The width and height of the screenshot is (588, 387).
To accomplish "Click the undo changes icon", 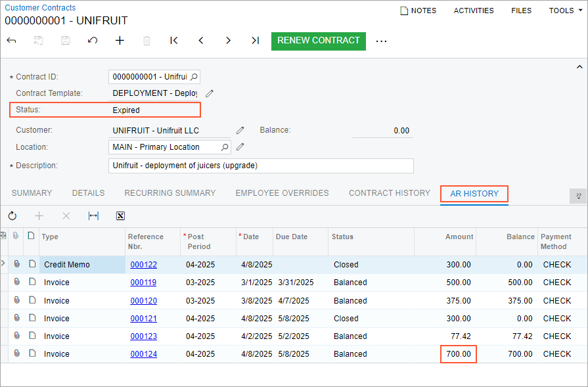I will pos(93,41).
